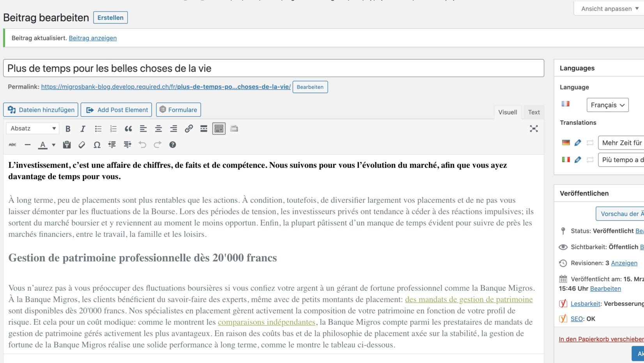Toggle bold formatting in the editor
Viewport: 644px width, 363px height.
[x=68, y=128]
